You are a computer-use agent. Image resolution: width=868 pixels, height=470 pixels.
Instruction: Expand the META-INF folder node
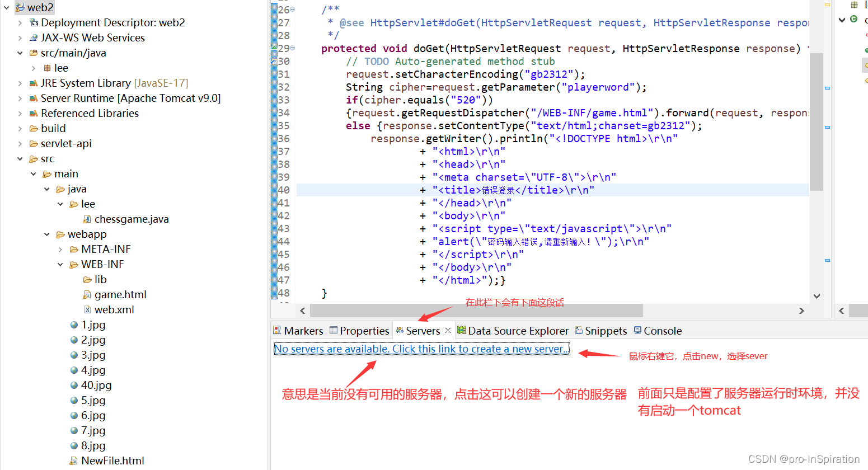pyautogui.click(x=60, y=250)
